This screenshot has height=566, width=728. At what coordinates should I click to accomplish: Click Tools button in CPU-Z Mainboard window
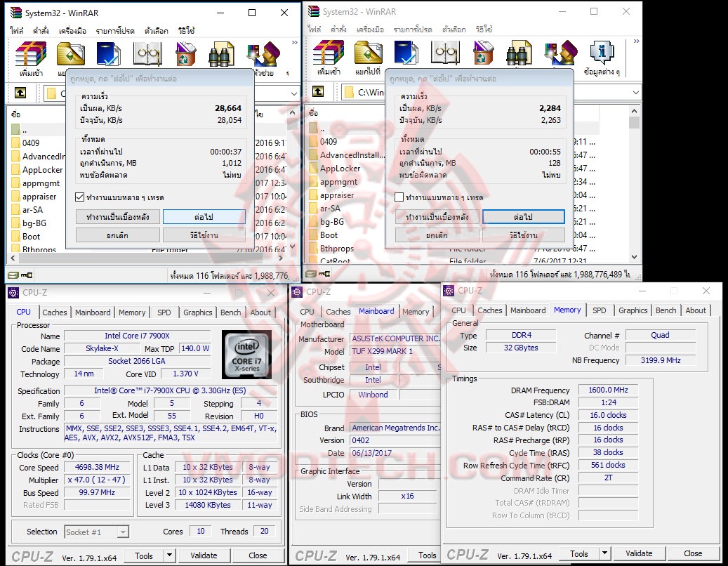427,555
